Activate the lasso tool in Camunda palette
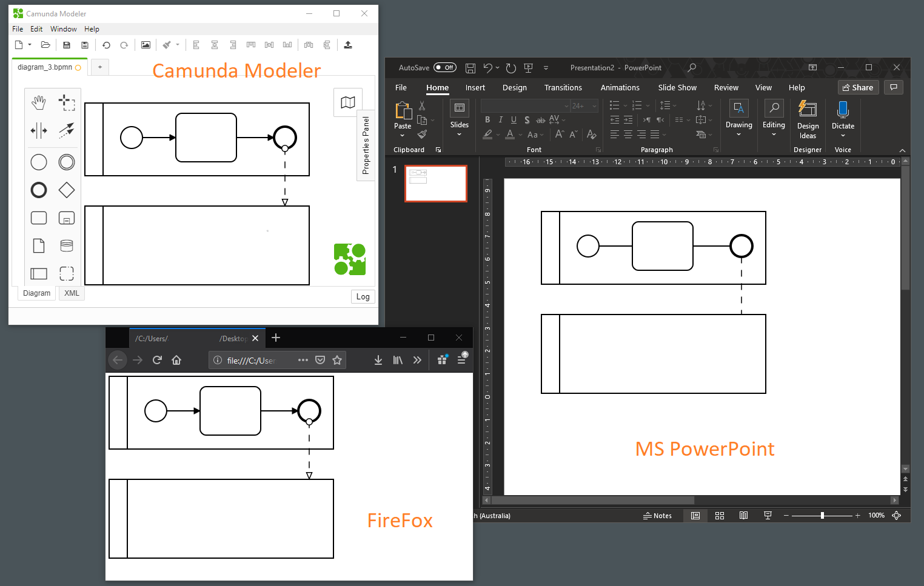924x586 pixels. point(67,102)
